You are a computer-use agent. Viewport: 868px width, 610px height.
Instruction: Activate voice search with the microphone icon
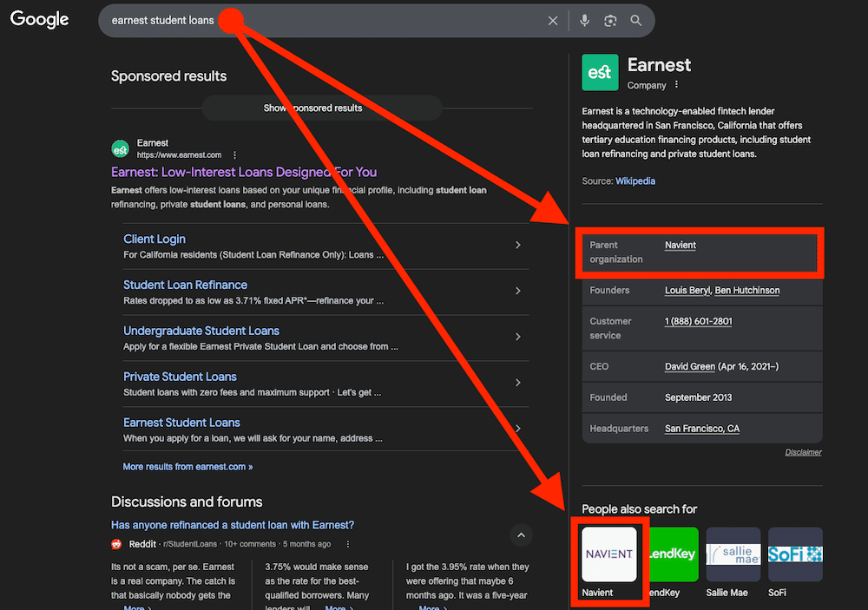click(584, 20)
